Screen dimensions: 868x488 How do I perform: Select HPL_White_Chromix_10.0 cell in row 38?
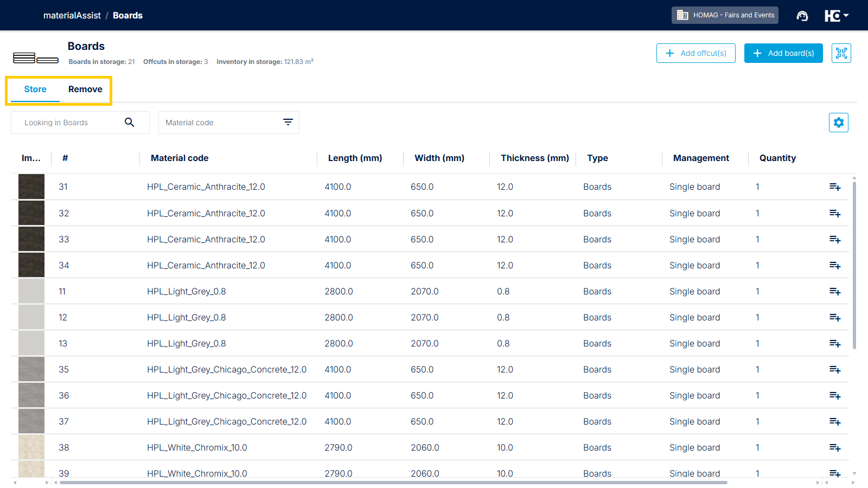click(197, 448)
